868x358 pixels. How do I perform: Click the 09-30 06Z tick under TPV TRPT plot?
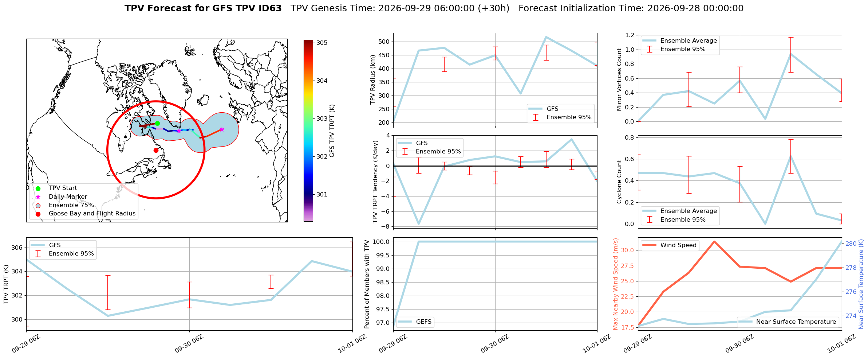pos(189,344)
